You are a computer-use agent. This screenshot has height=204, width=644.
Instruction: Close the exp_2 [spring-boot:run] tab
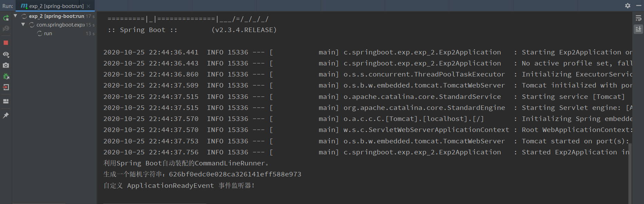89,6
